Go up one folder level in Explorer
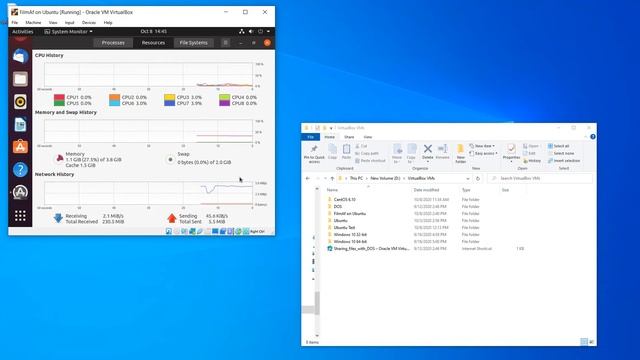Image resolution: width=640 pixels, height=360 pixels. [x=332, y=178]
